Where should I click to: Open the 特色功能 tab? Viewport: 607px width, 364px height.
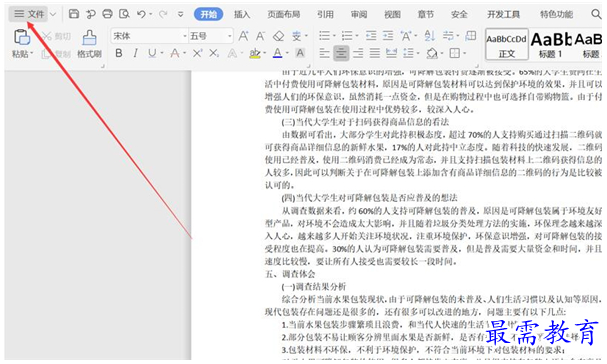click(x=556, y=14)
